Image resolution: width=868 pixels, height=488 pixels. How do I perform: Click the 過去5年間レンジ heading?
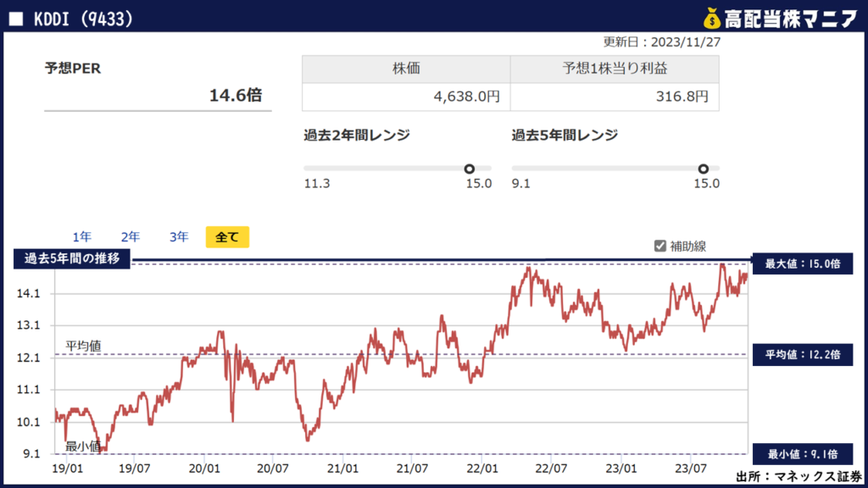(x=565, y=135)
